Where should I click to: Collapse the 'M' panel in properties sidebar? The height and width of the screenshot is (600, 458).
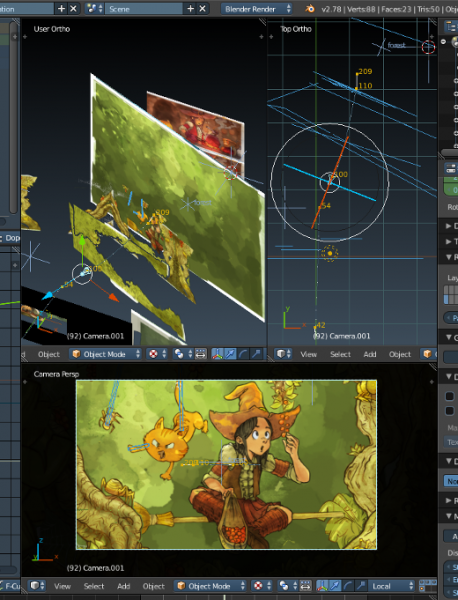(451, 516)
